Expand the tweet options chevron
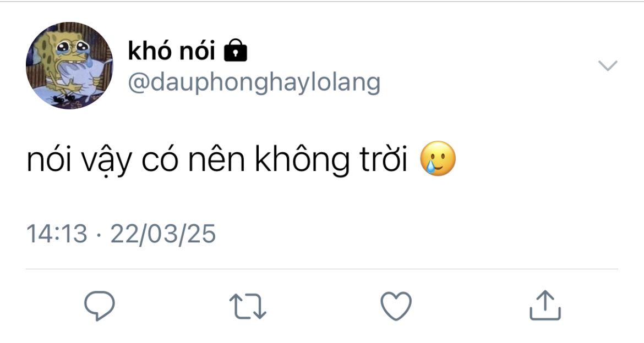644x343 pixels. point(608,65)
